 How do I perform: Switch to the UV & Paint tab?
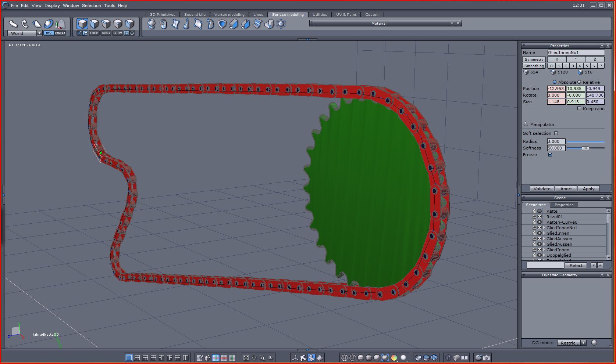point(346,15)
